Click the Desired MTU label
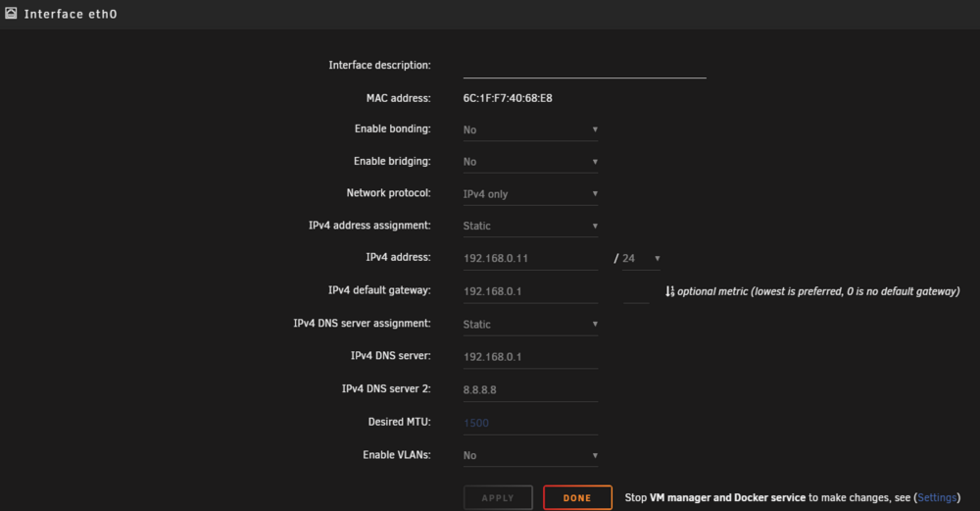 click(400, 422)
